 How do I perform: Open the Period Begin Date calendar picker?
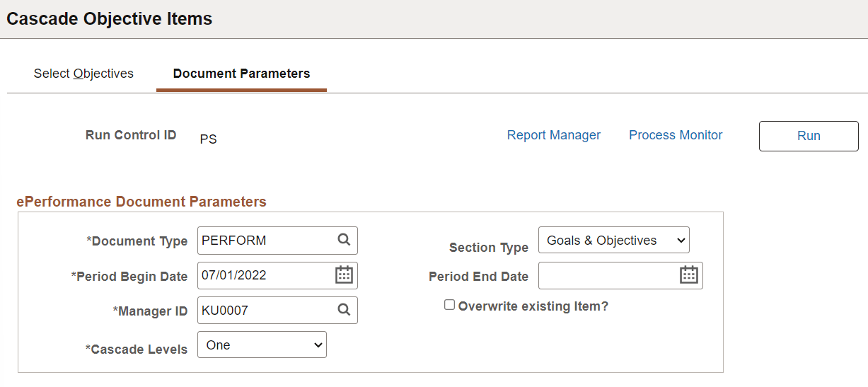coord(344,275)
